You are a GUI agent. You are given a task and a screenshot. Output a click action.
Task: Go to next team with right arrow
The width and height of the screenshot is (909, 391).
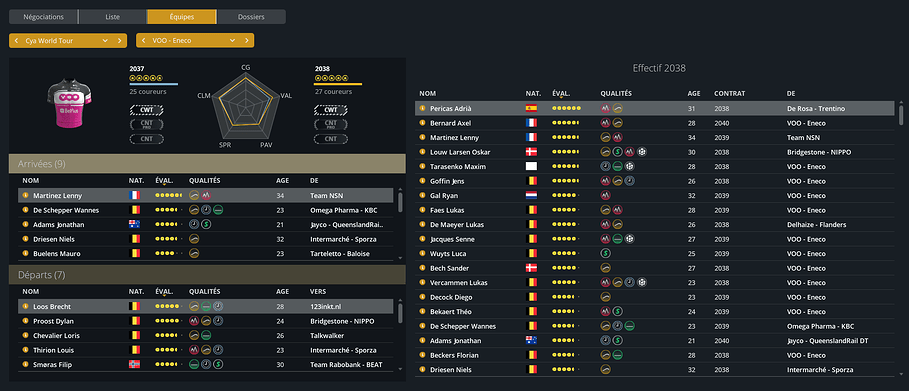pyautogui.click(x=248, y=41)
